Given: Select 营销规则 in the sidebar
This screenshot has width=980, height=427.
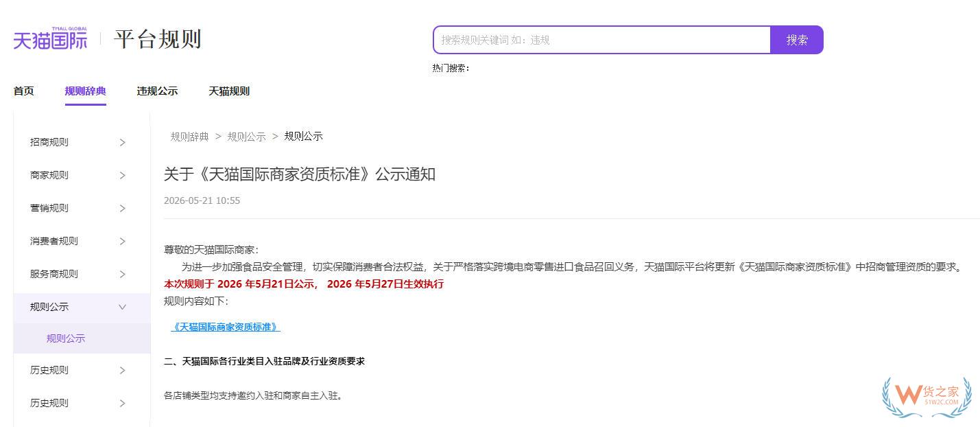Looking at the screenshot, I should click(49, 208).
